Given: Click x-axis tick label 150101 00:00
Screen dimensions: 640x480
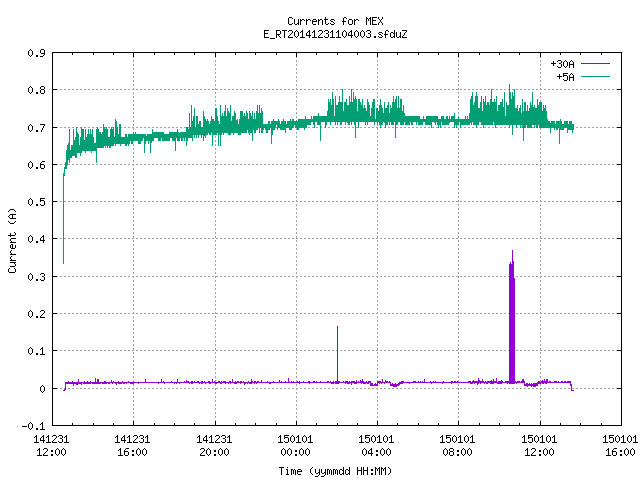Looking at the screenshot, I should [x=295, y=446].
